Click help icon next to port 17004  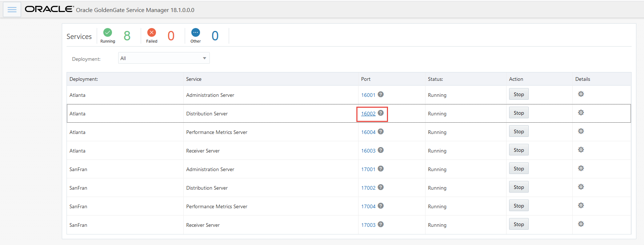(381, 206)
